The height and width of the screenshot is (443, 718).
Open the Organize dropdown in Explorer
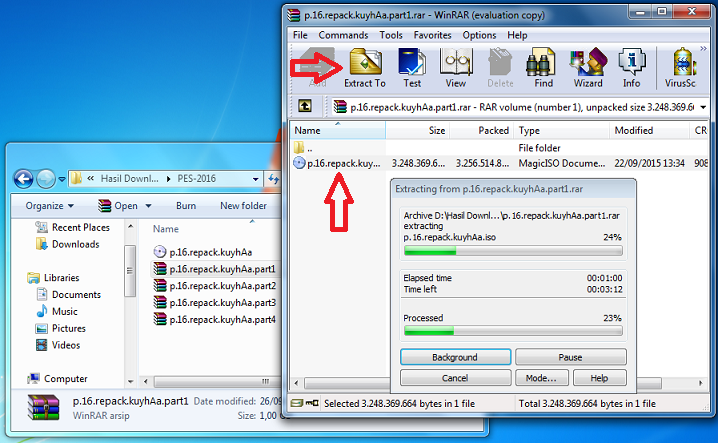coord(49,206)
